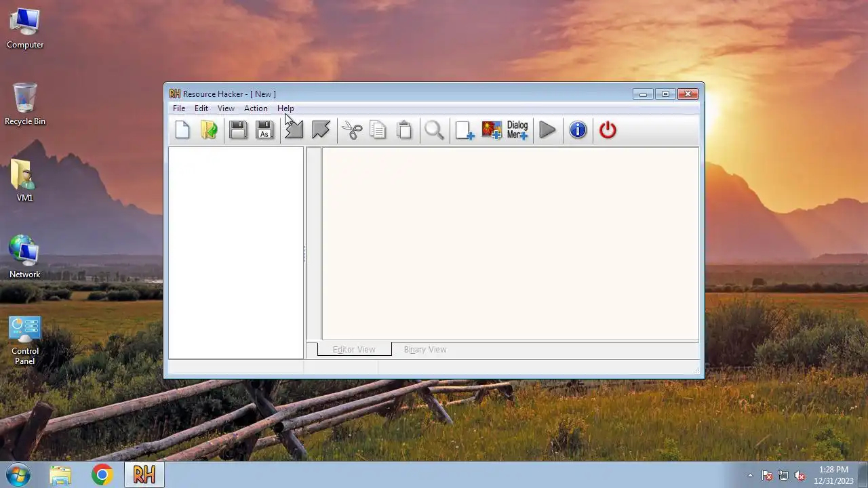
Task: Click the Cut scissors icon
Action: tap(352, 129)
